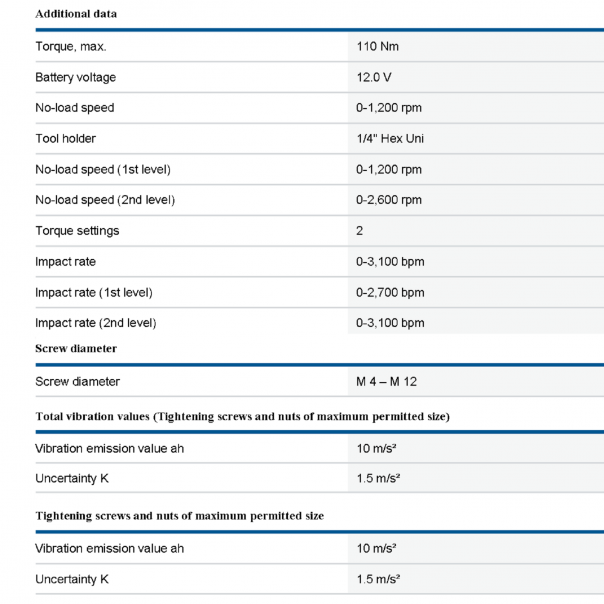
Task: Click the last 'Vibration emission value ah' label
Action: 109,548
